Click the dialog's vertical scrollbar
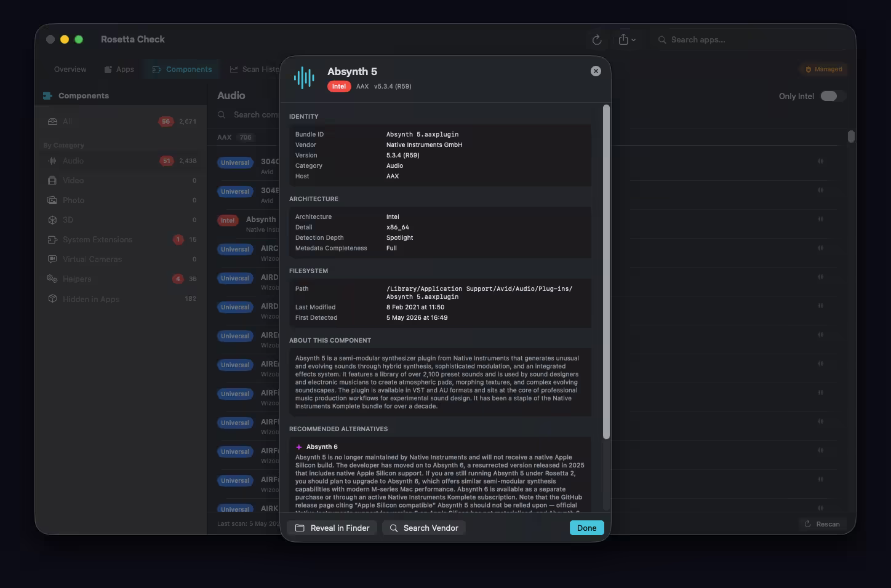This screenshot has height=588, width=891. (606, 272)
